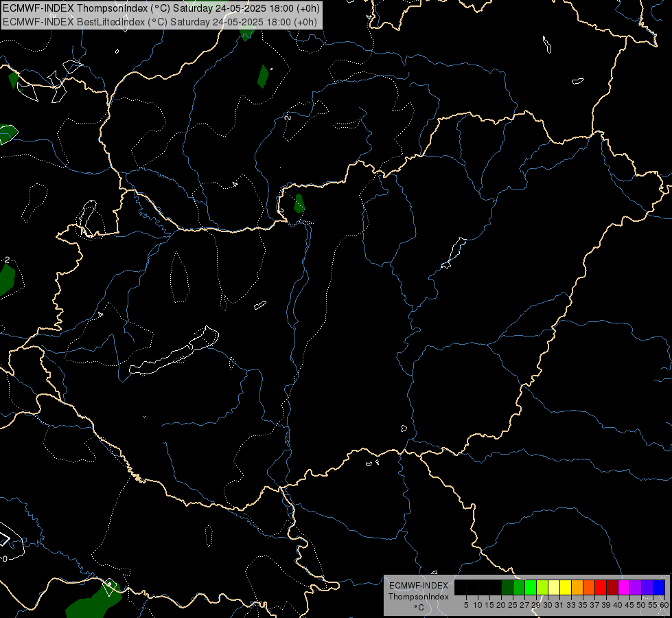Pick the yellow-green 29-30 legend swatch

(x=542, y=587)
